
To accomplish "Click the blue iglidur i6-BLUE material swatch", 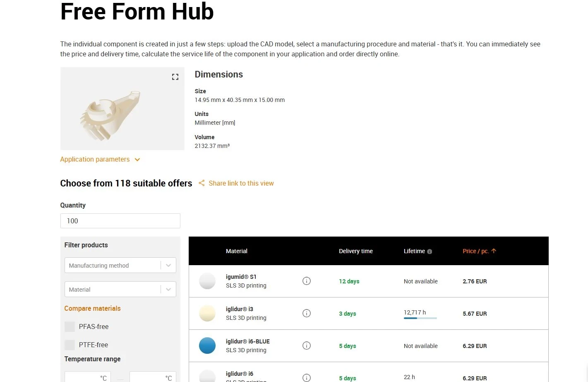I will [207, 345].
